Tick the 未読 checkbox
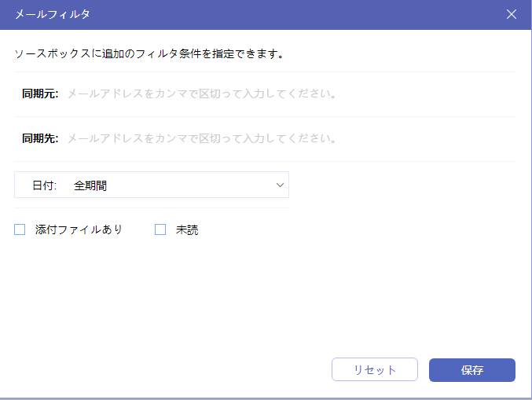 click(160, 229)
